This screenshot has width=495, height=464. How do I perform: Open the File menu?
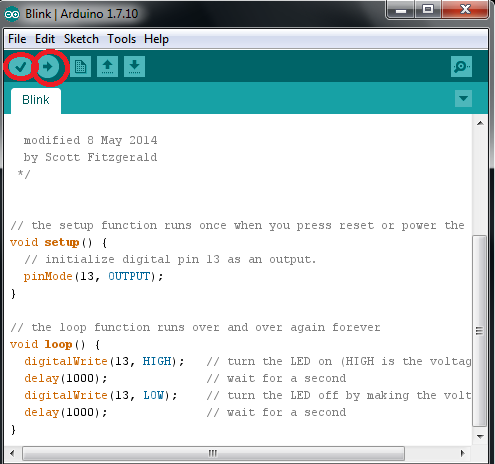(x=17, y=39)
